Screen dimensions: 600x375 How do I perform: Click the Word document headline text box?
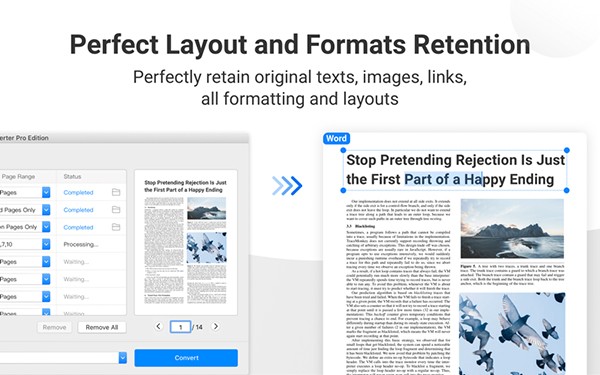(x=455, y=170)
